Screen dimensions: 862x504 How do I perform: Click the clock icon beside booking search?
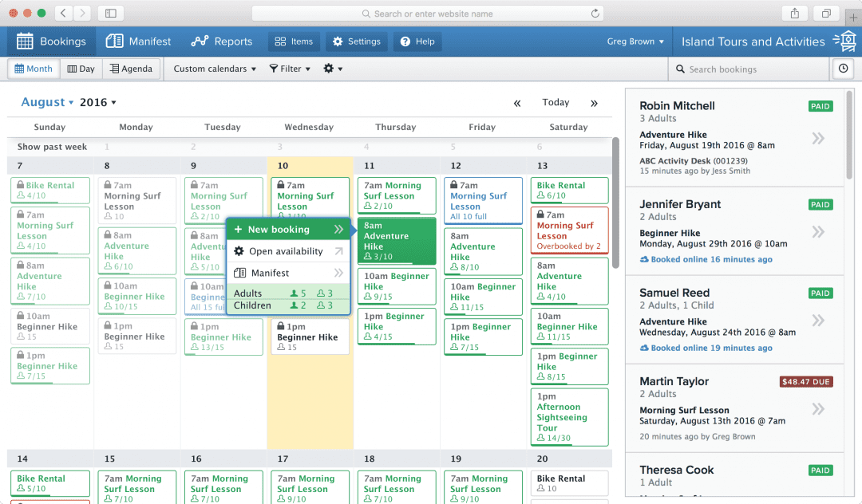coord(843,69)
